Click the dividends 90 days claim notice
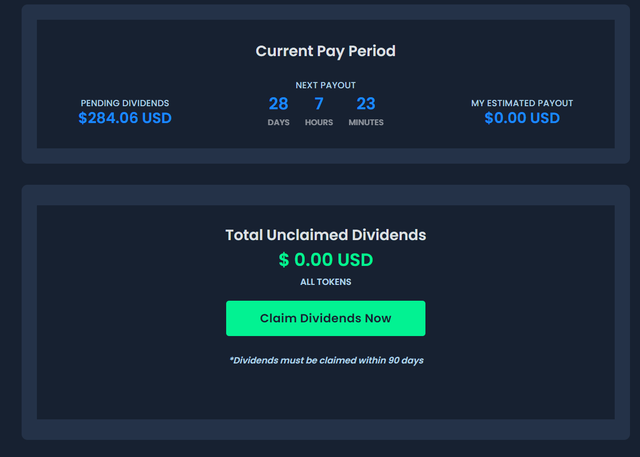The image size is (640, 457). tap(326, 360)
